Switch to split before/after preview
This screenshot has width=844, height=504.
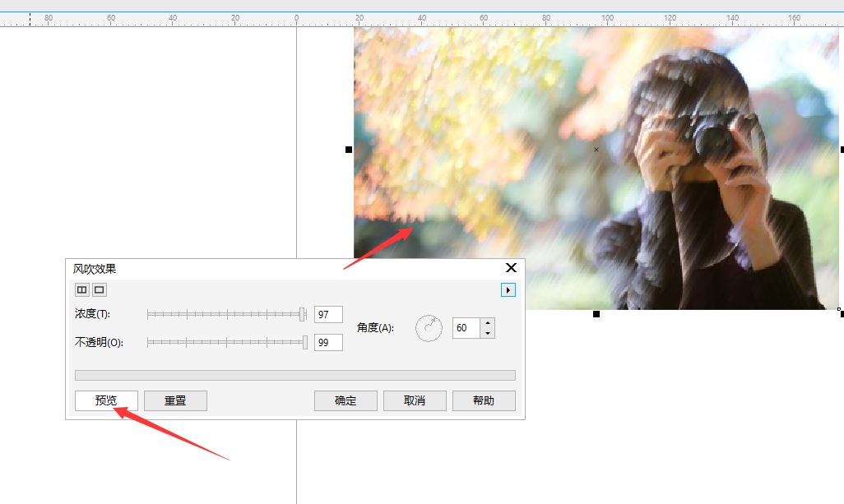[x=81, y=289]
